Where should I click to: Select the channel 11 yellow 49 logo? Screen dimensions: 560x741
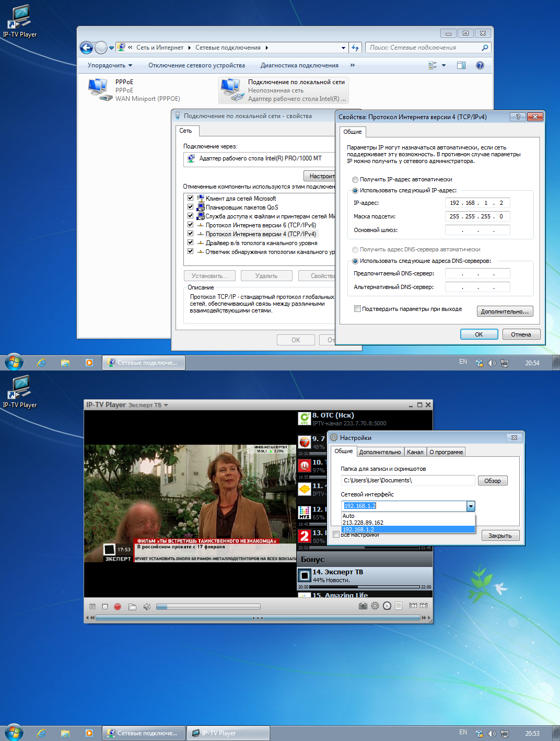pos(305,489)
